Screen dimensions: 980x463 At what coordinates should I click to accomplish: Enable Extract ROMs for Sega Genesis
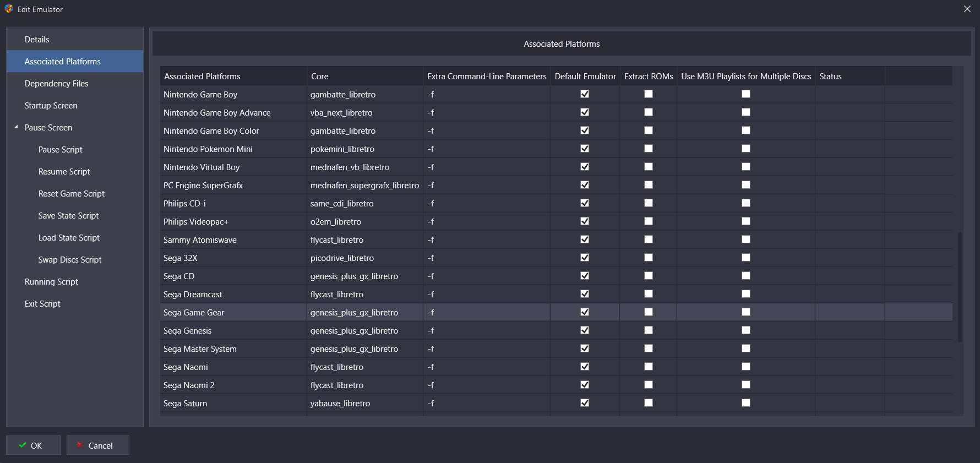649,330
